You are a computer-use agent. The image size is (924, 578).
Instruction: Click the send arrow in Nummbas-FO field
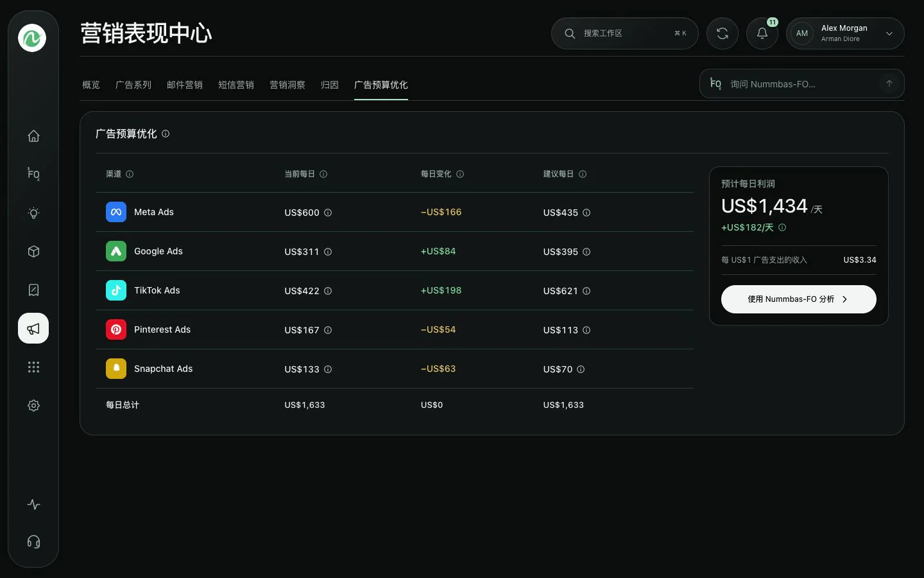coord(889,83)
